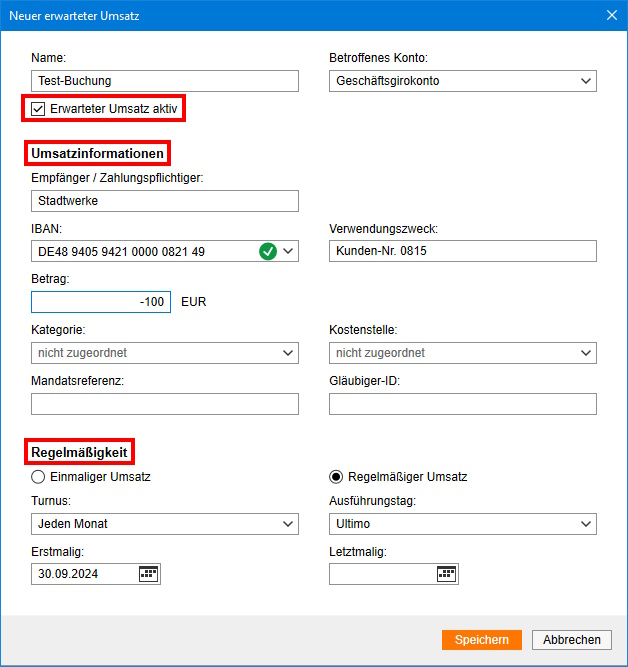
Task: Open the Ausführungstag dropdown showing Ultimo
Action: [585, 524]
